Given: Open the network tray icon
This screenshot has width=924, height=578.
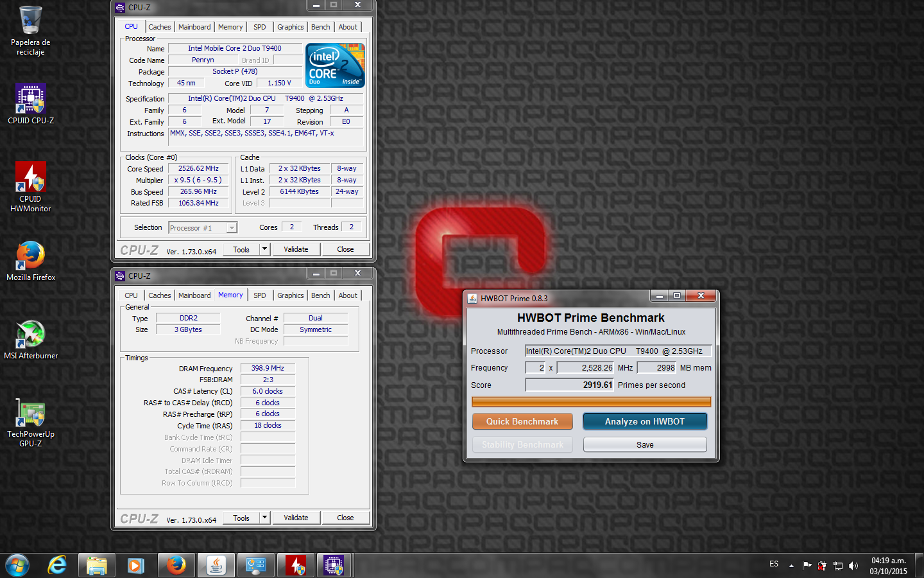Looking at the screenshot, I should pos(838,566).
